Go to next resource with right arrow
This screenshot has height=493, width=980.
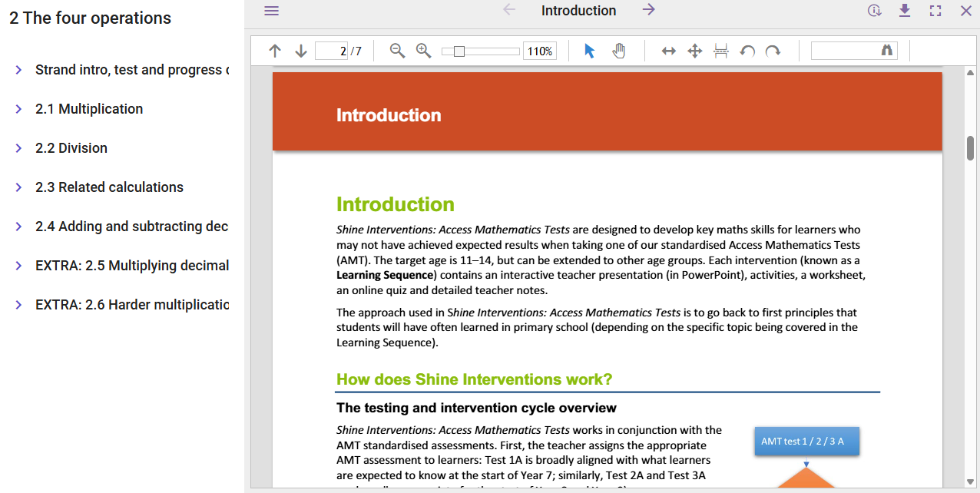pos(649,10)
